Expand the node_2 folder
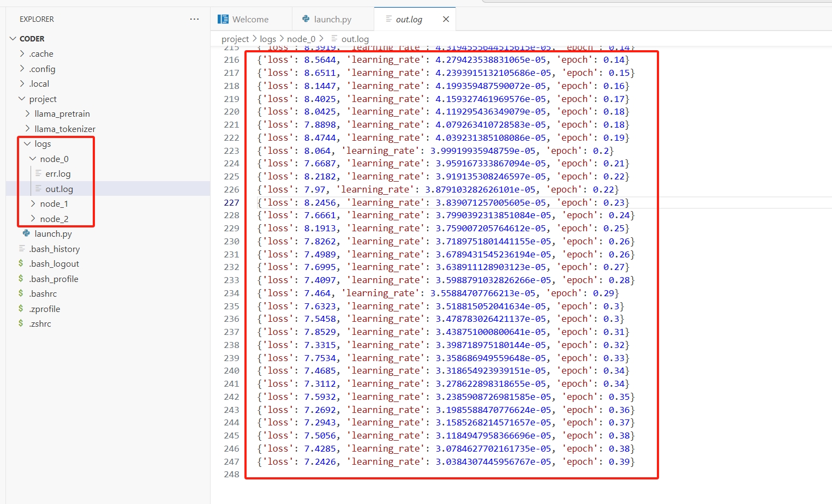832x504 pixels. point(33,219)
